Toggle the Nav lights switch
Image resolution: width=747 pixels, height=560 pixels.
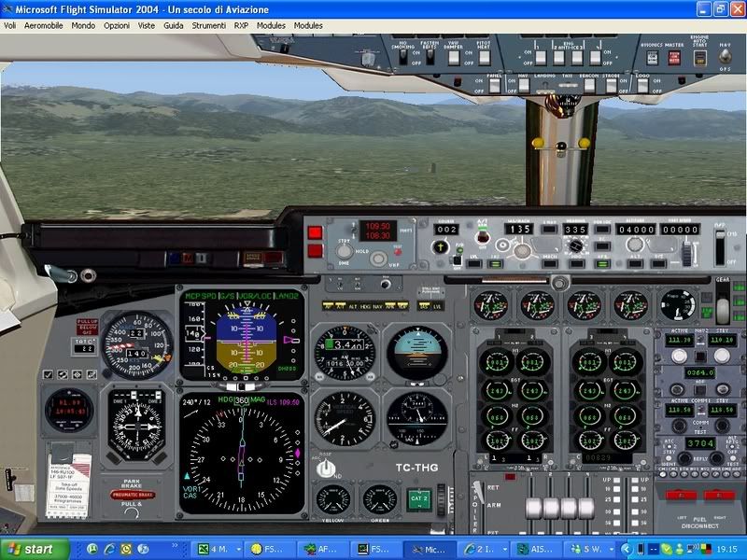tap(524, 85)
